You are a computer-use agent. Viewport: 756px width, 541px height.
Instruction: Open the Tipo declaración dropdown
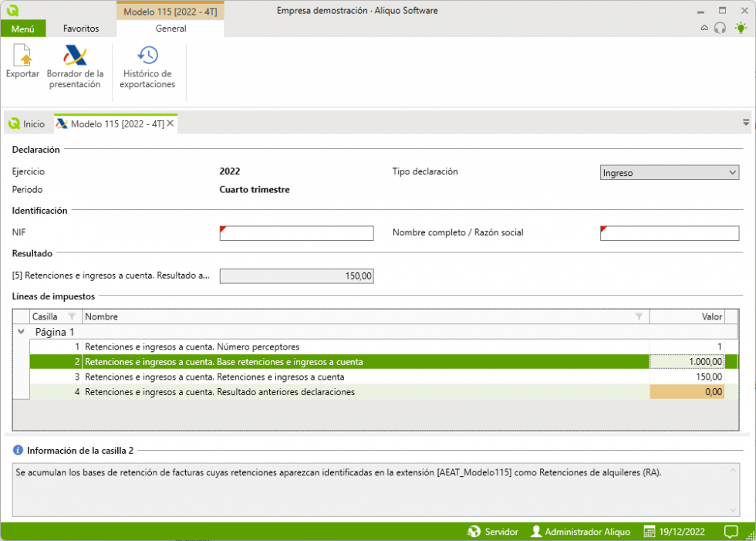coord(669,173)
